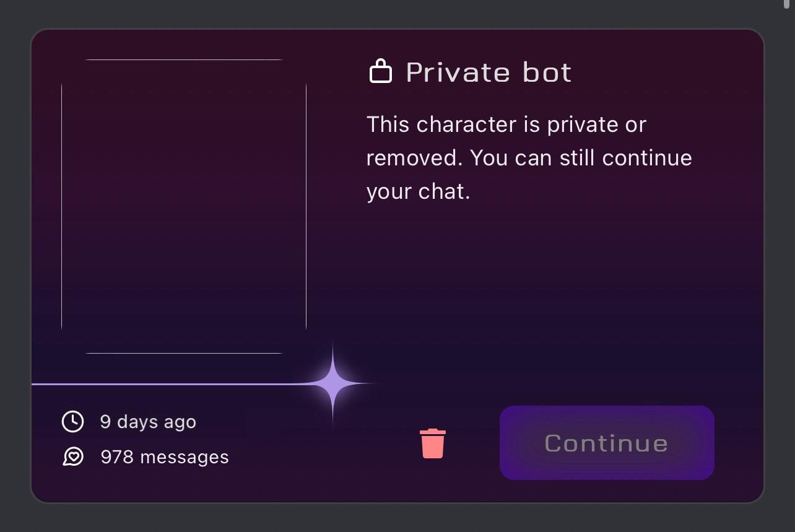795x532 pixels.
Task: Click the chat bubble icon near message count
Action: click(x=73, y=457)
